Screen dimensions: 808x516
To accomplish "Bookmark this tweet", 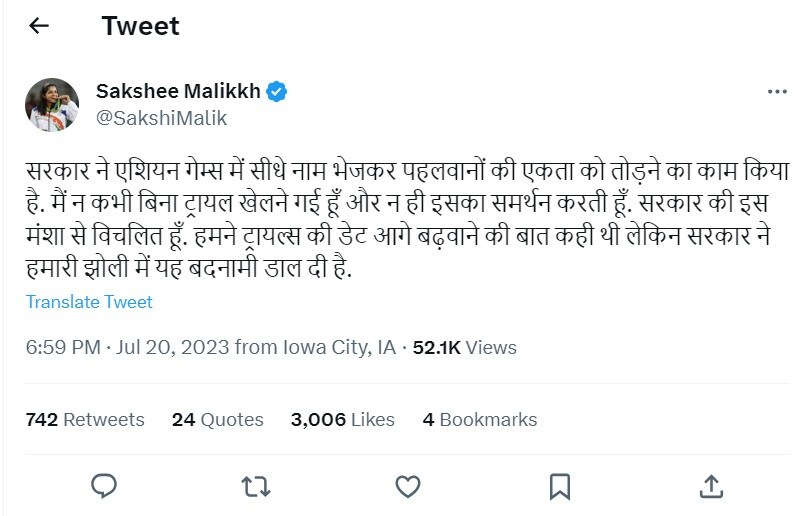I will [x=560, y=486].
